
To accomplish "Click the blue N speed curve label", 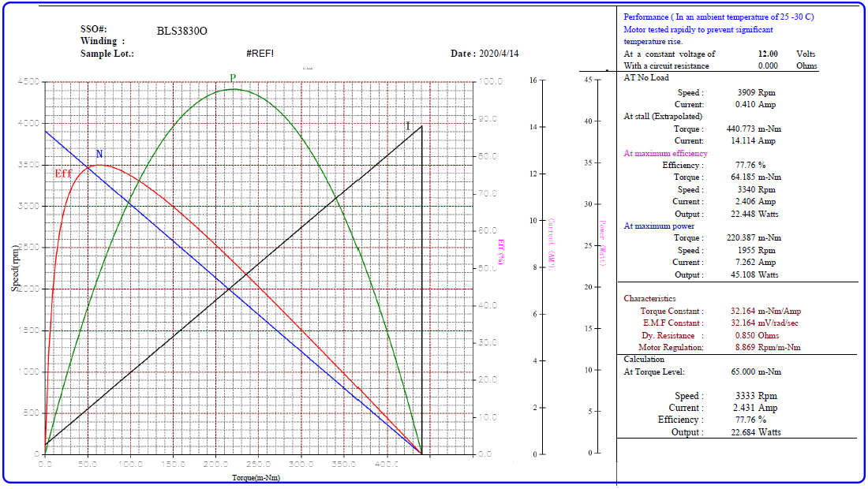I will tap(99, 154).
